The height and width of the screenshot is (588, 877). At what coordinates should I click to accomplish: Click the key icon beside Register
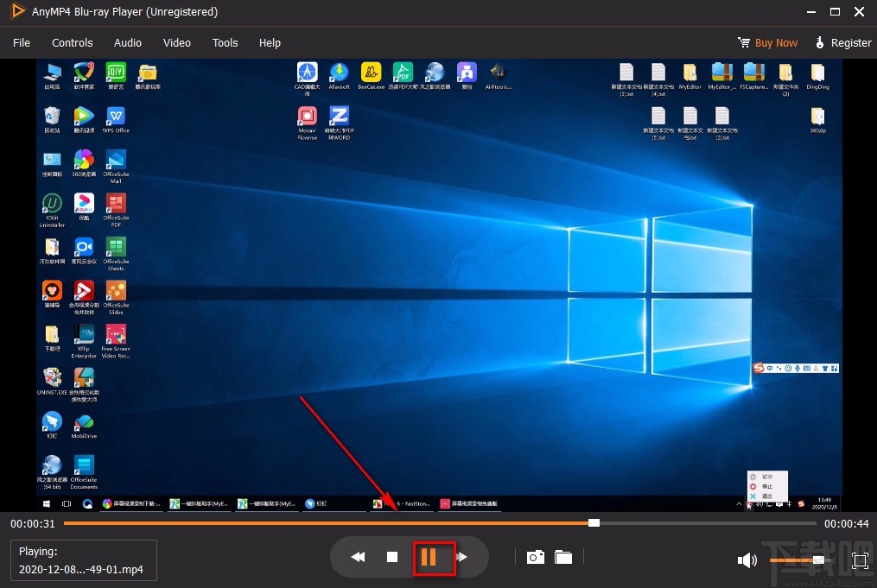pos(819,42)
